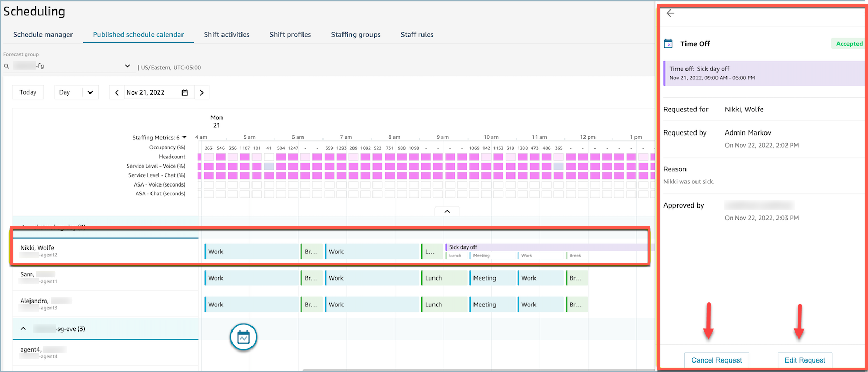The height and width of the screenshot is (372, 868).
Task: Click the floating calendar chart icon
Action: point(243,337)
